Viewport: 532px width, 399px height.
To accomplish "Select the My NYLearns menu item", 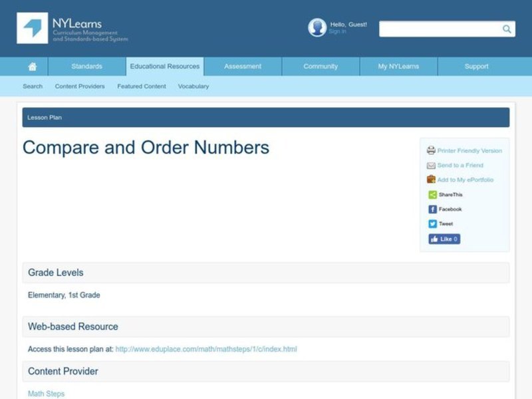I will [x=398, y=66].
